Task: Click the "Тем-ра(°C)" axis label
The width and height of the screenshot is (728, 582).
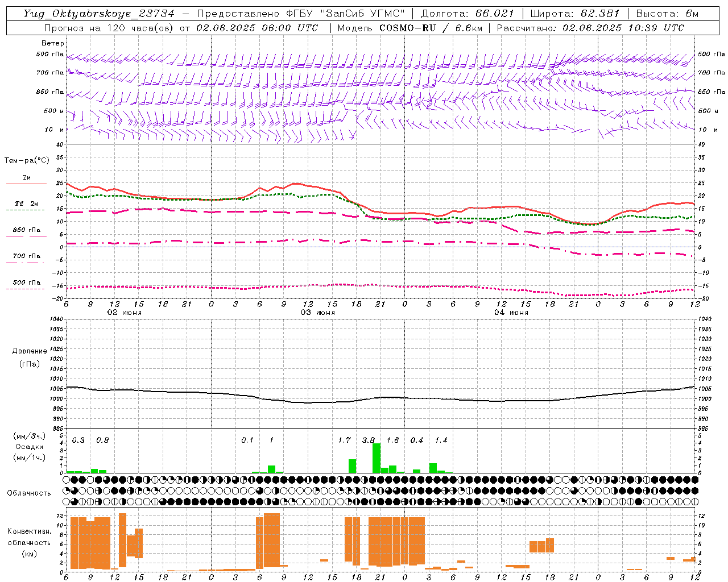Action: tap(27, 161)
